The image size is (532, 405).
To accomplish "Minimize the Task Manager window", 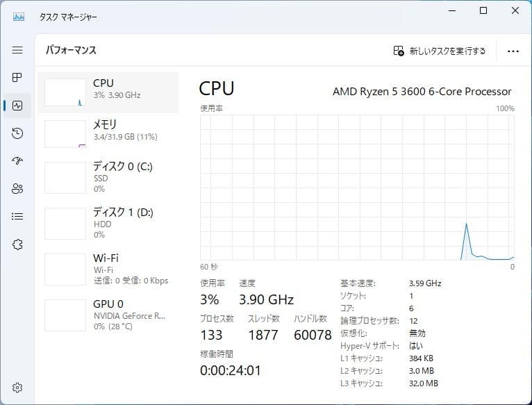I will [x=452, y=10].
